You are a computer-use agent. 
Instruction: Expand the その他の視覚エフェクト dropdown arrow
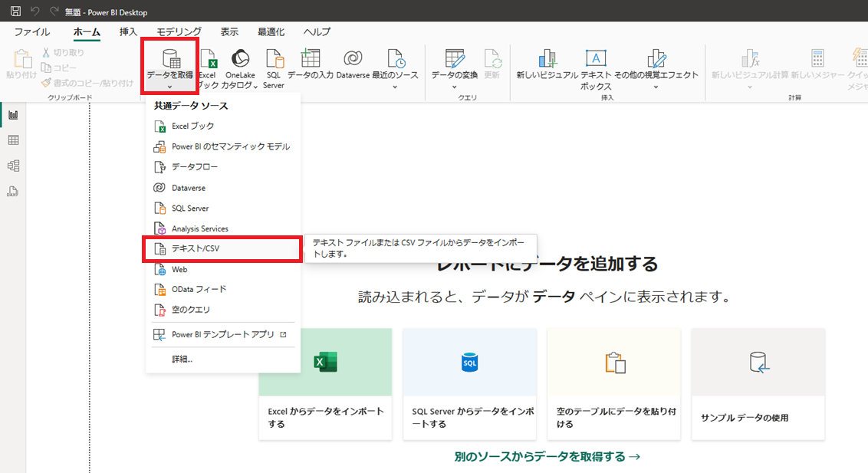click(x=656, y=87)
